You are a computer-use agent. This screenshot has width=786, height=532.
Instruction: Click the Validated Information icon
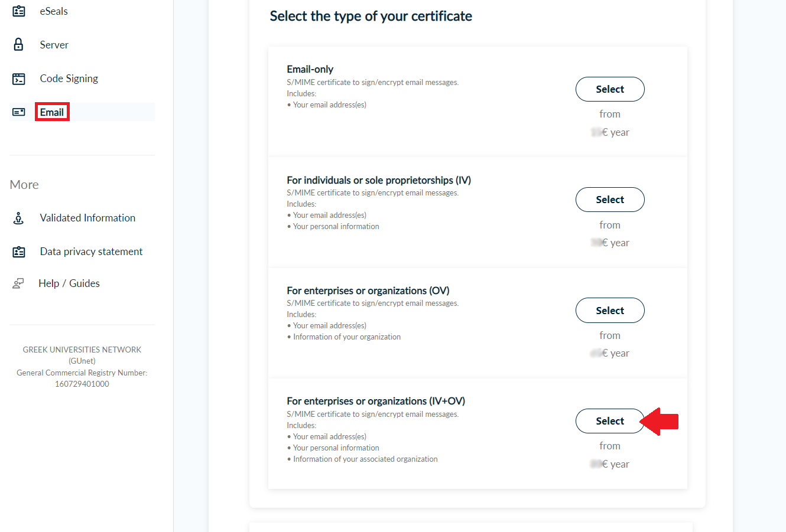[19, 218]
